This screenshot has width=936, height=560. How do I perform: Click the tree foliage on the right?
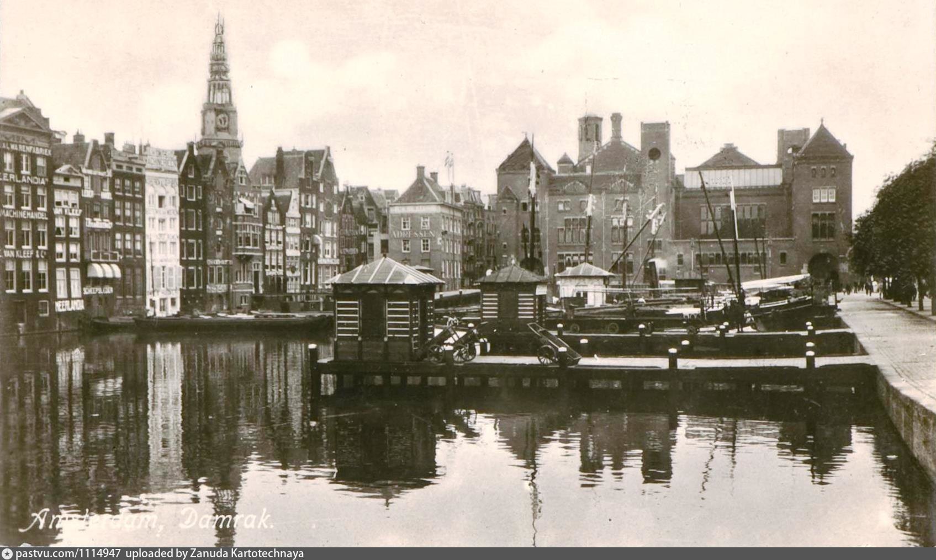tap(897, 226)
